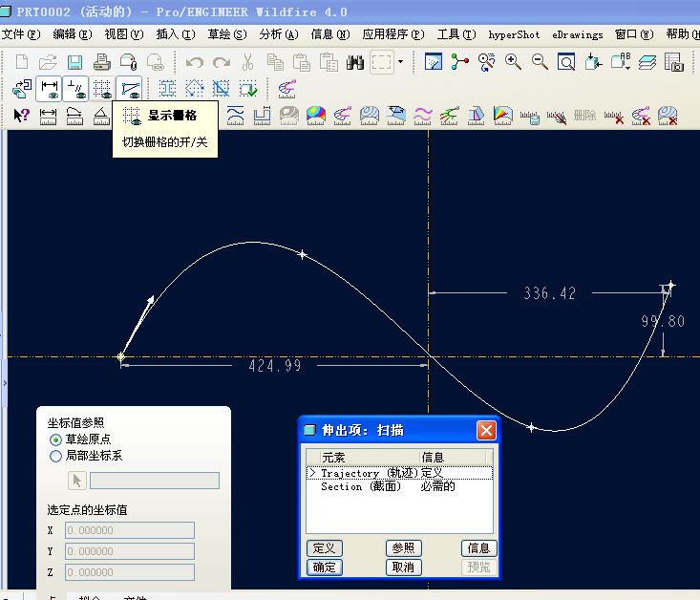Print using the printer icon
This screenshot has height=600, width=700.
point(102,62)
